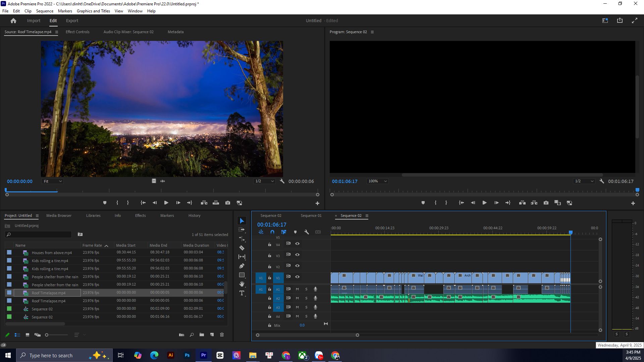Select the Pen tool in the tools panel
Screen dimensions: 644x362
241,266
